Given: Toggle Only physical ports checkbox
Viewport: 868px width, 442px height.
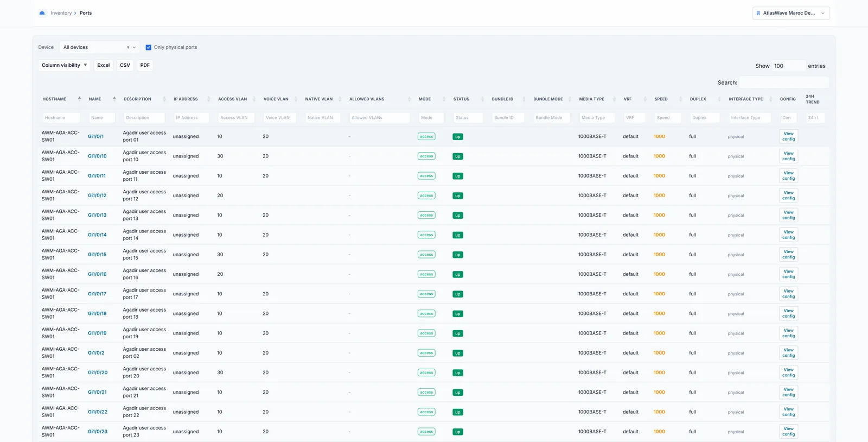Looking at the screenshot, I should coord(149,47).
